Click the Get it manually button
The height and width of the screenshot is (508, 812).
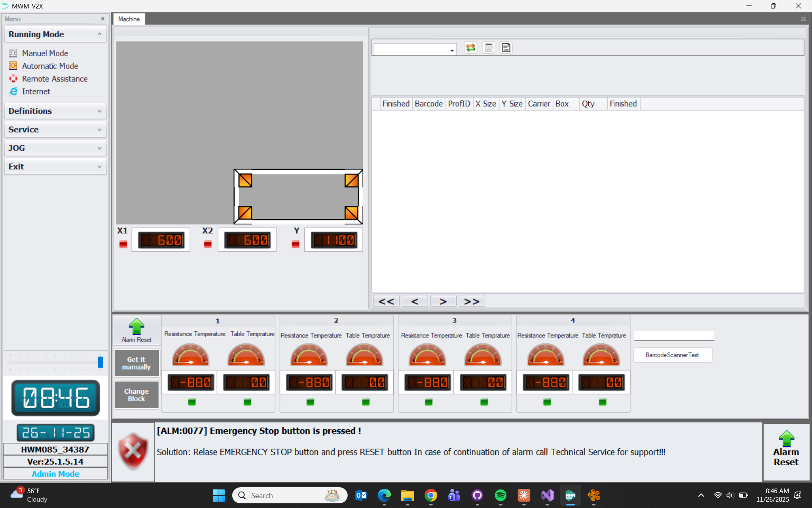136,363
